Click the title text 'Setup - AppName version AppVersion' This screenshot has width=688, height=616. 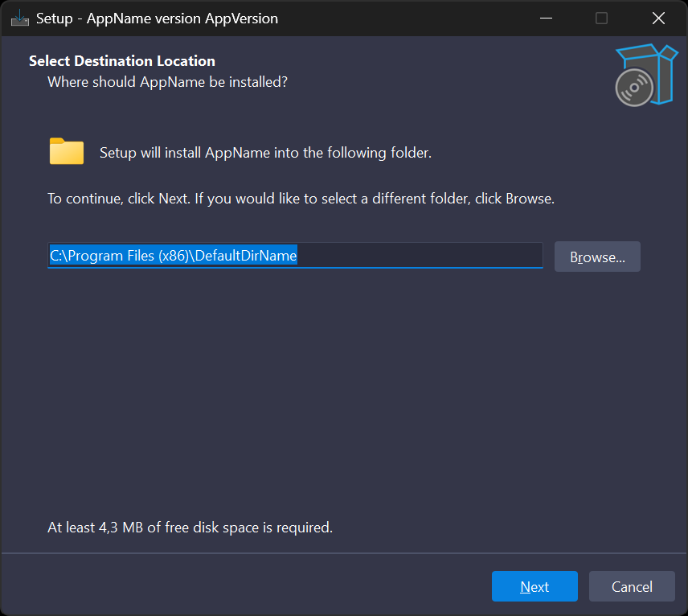157,18
